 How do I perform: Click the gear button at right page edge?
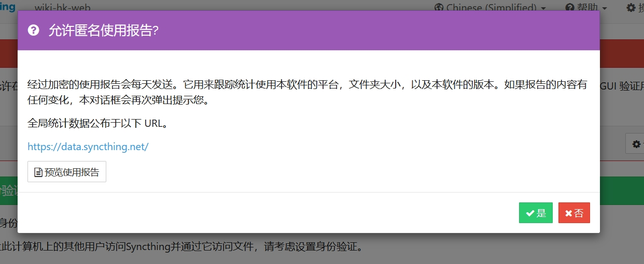(635, 144)
